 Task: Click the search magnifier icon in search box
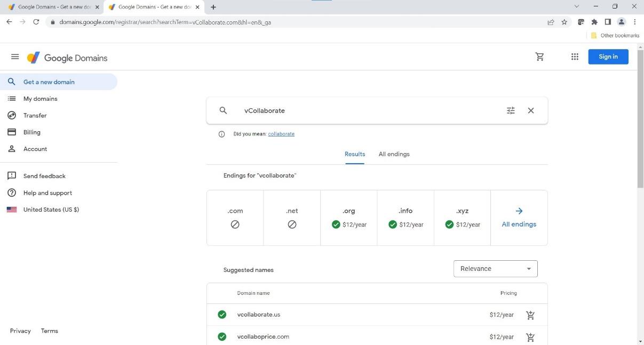click(224, 110)
